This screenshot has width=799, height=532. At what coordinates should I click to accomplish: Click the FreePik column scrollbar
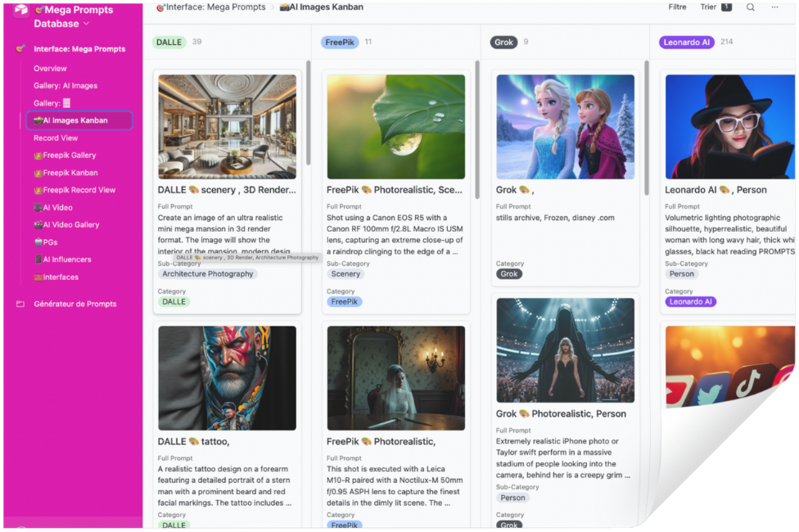[x=477, y=129]
